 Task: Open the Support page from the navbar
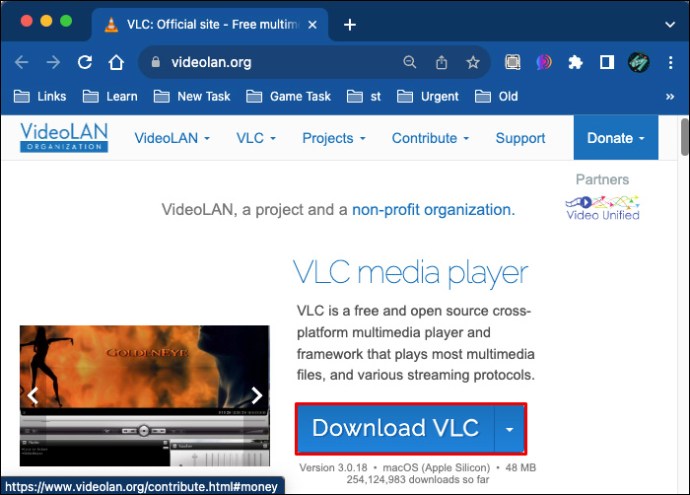(x=520, y=138)
